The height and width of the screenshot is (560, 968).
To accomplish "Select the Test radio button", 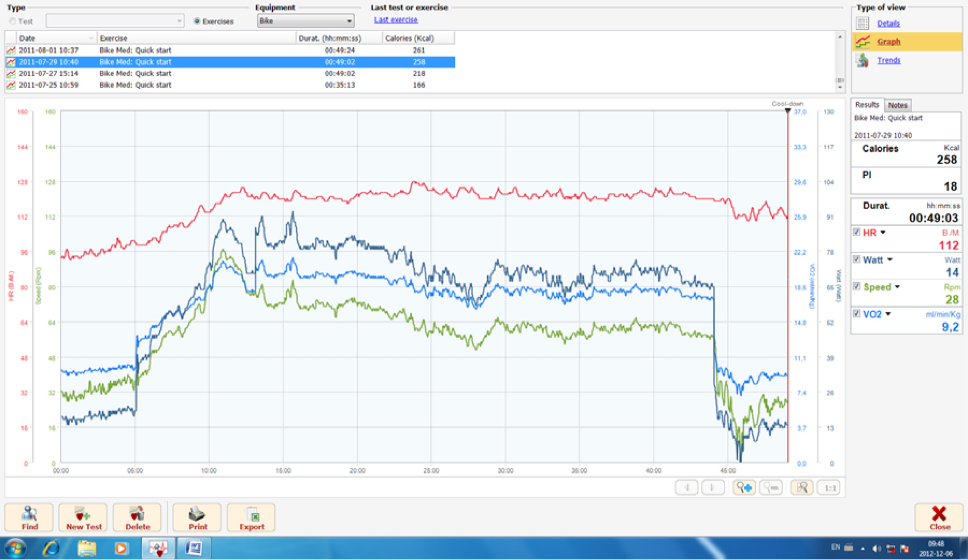I will coord(12,21).
